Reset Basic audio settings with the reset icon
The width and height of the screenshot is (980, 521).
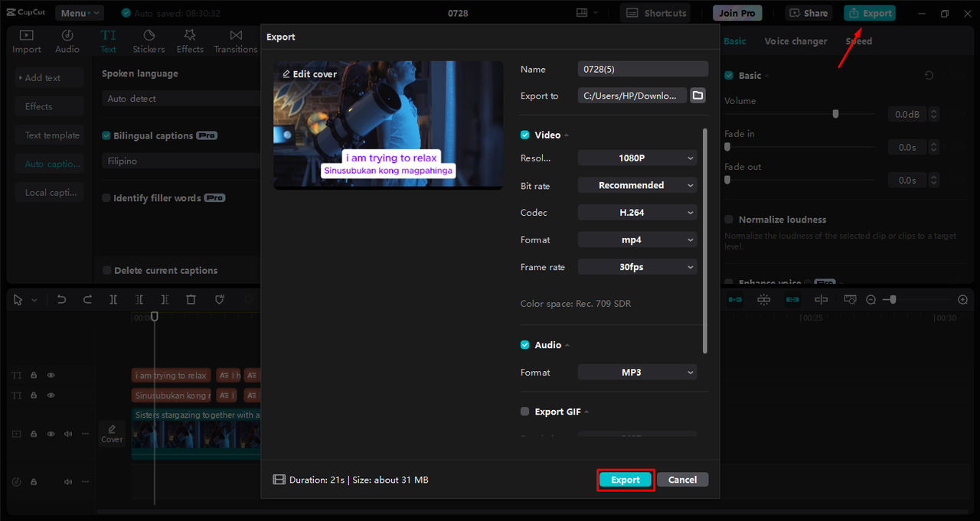(x=929, y=75)
